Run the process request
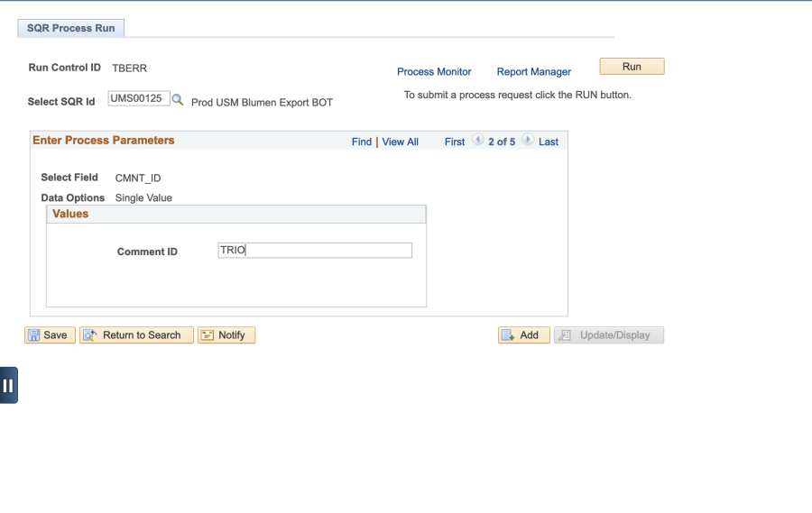The height and width of the screenshot is (513, 812). [x=632, y=66]
